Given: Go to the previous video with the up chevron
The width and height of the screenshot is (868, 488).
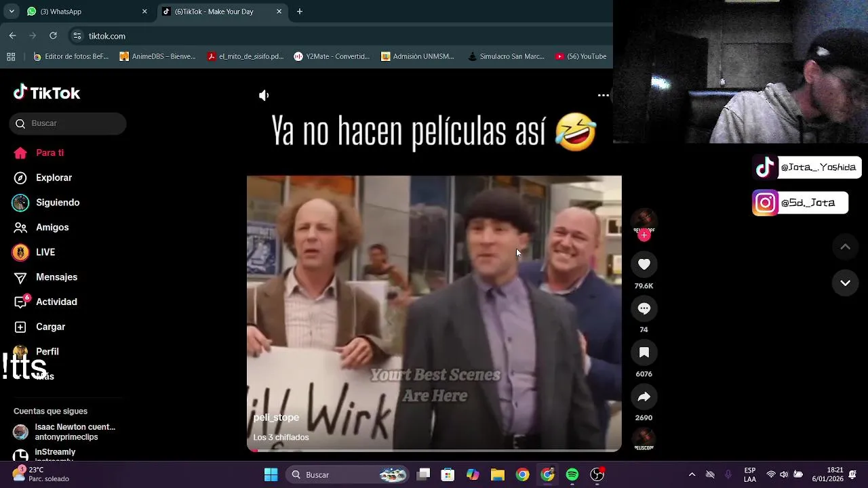Looking at the screenshot, I should click(845, 247).
